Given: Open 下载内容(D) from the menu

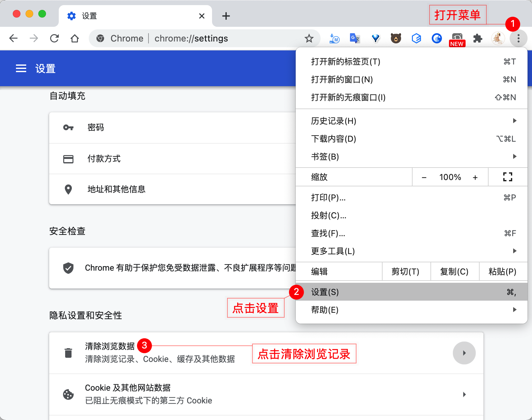Looking at the screenshot, I should point(412,139).
